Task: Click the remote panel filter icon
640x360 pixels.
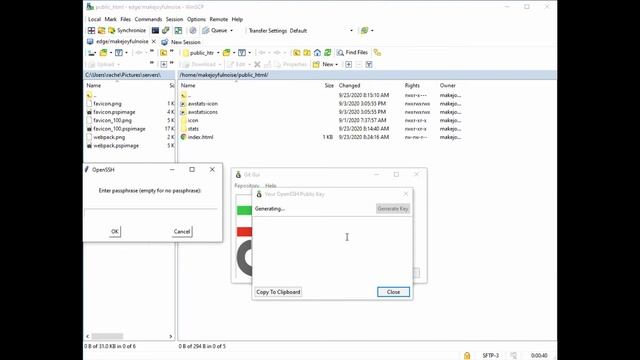Action: [242, 53]
